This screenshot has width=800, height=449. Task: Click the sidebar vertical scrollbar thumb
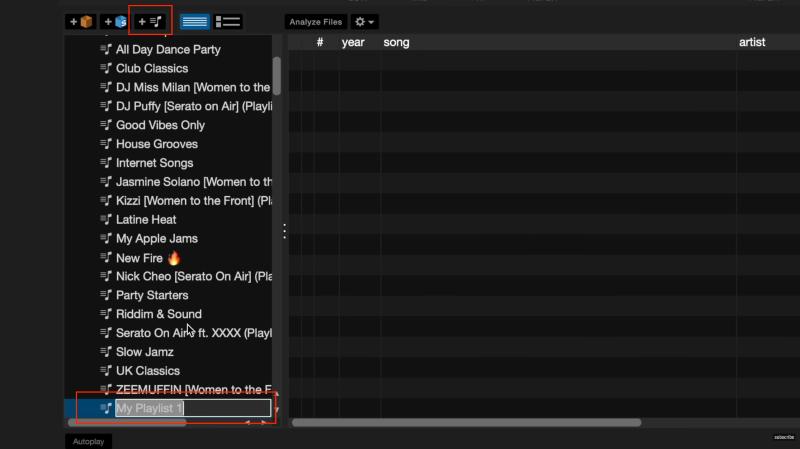(277, 76)
